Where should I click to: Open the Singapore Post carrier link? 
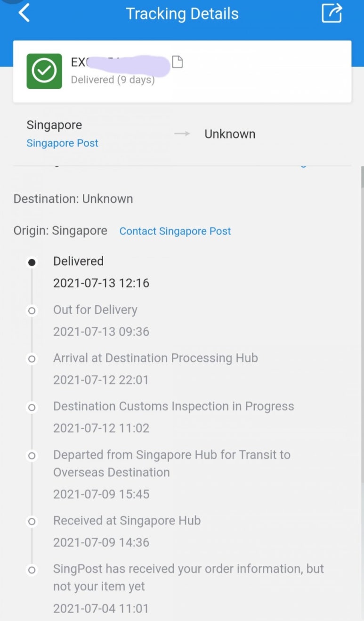coord(62,143)
